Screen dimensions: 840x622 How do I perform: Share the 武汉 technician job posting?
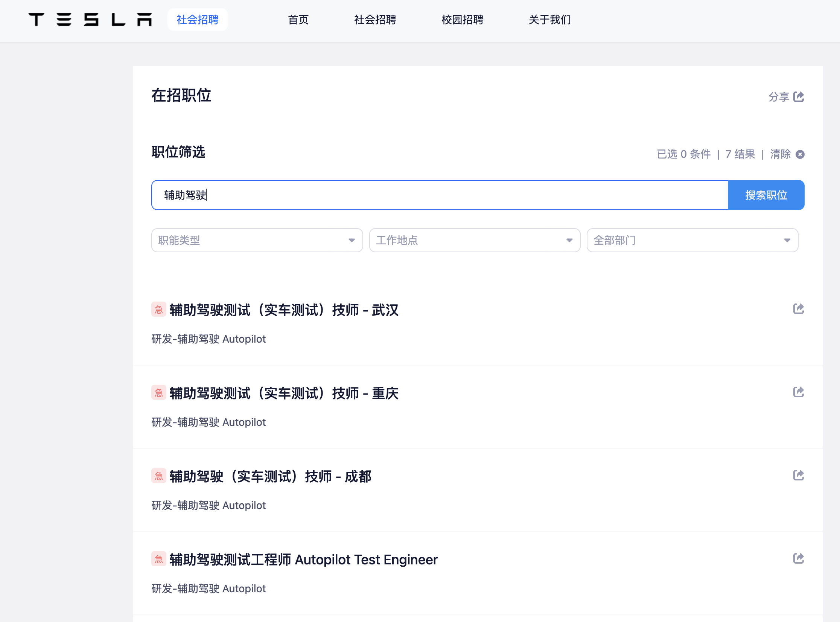tap(798, 309)
